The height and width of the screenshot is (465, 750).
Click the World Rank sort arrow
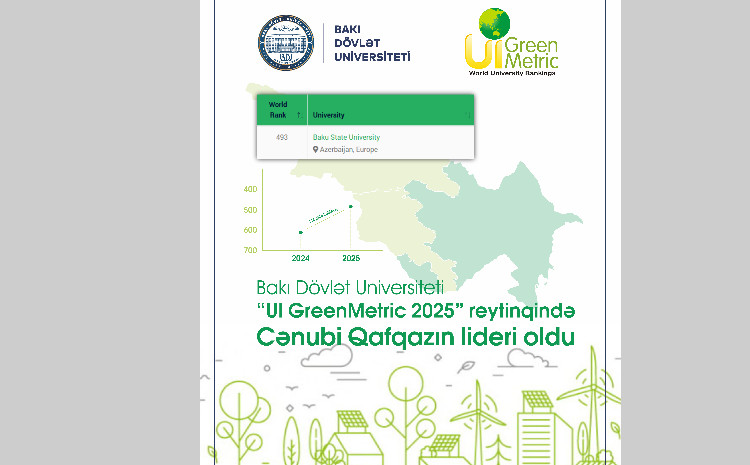coord(299,115)
